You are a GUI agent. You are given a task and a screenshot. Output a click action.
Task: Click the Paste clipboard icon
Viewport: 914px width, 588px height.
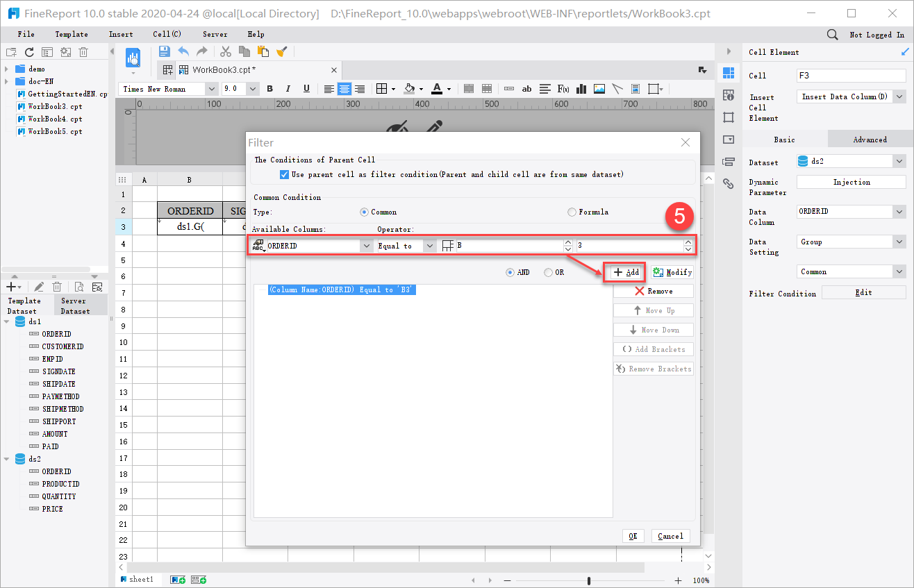(263, 51)
